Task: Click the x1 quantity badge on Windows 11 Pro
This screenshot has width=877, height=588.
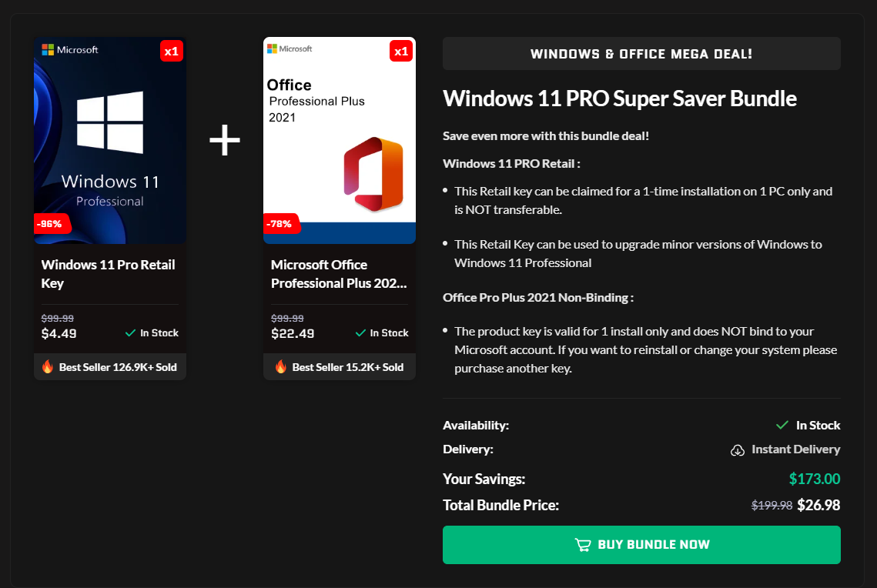Action: (172, 51)
